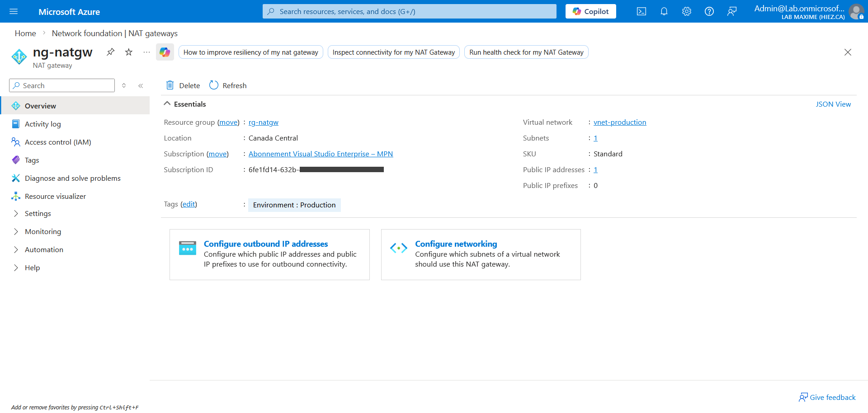Open the notifications bell
This screenshot has width=868, height=413.
(x=664, y=11)
